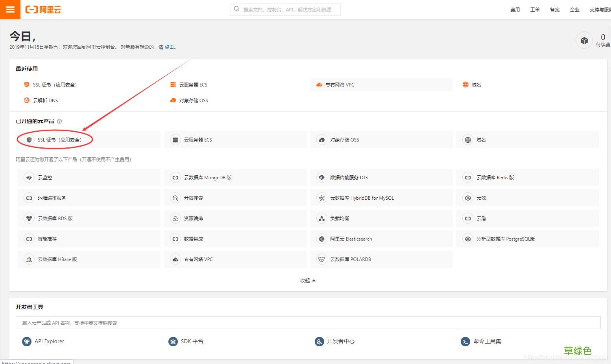Open the 工单 menu

tap(535, 9)
